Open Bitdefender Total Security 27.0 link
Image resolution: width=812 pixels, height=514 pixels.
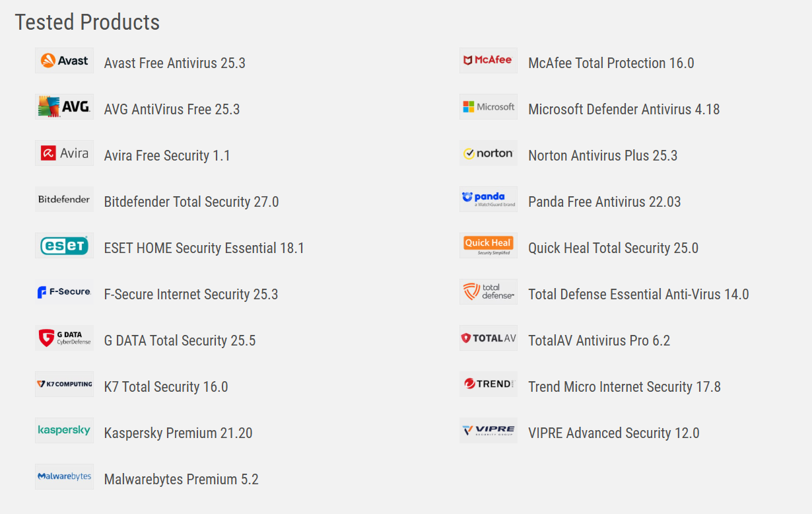pyautogui.click(x=191, y=202)
